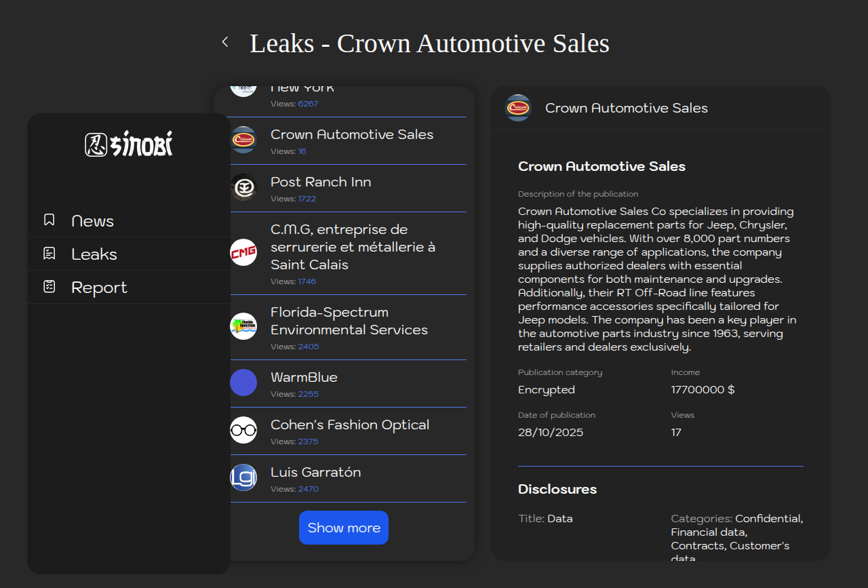The height and width of the screenshot is (588, 868).
Task: Click the Florida-Spectrum logo thumbnail
Action: click(243, 326)
